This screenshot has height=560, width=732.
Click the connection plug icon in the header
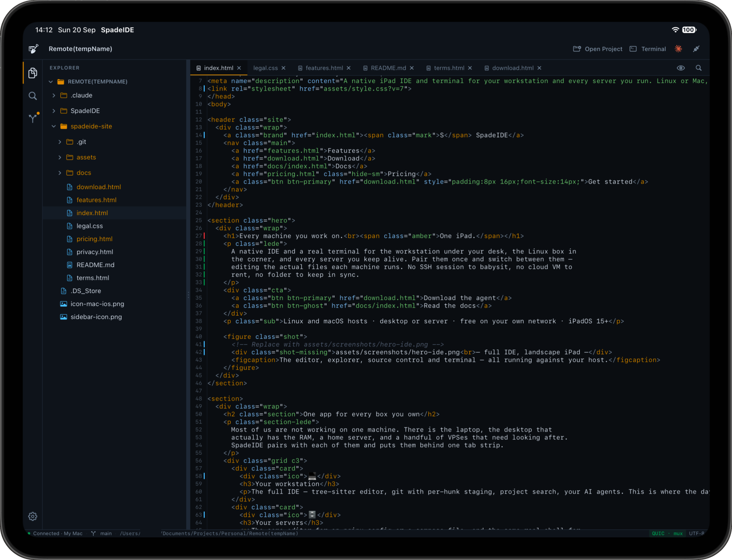coord(696,49)
